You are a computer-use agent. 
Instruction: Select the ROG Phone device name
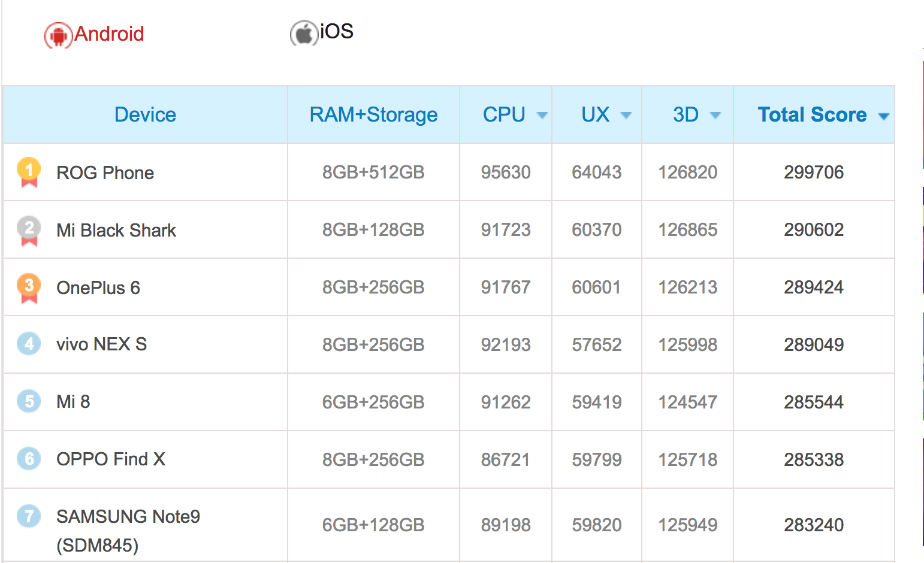pyautogui.click(x=105, y=173)
